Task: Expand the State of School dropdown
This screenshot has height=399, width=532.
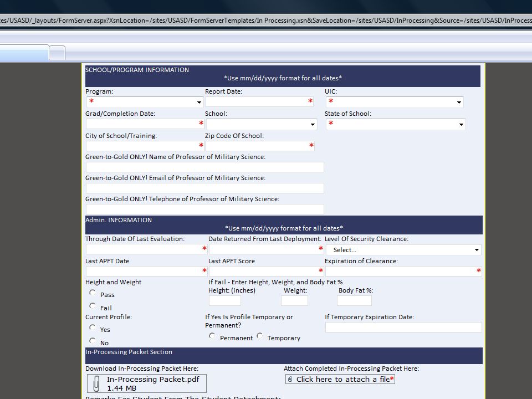Action: 396,124
